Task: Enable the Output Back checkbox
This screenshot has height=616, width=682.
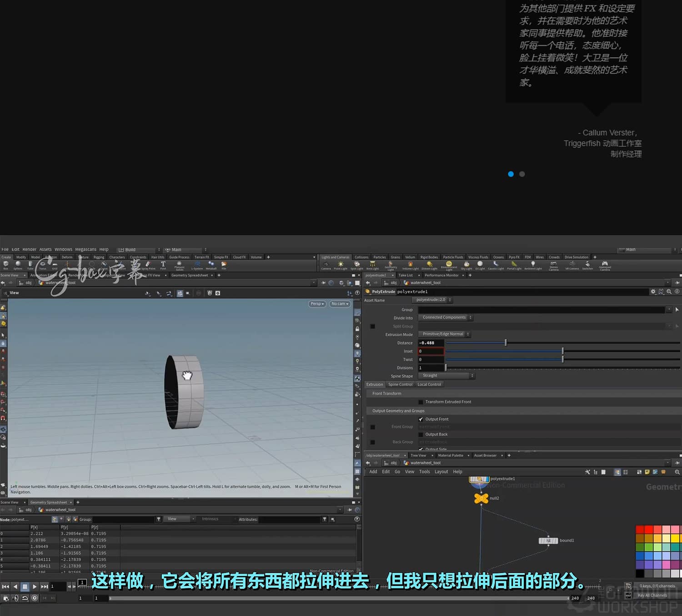Action: pyautogui.click(x=421, y=434)
